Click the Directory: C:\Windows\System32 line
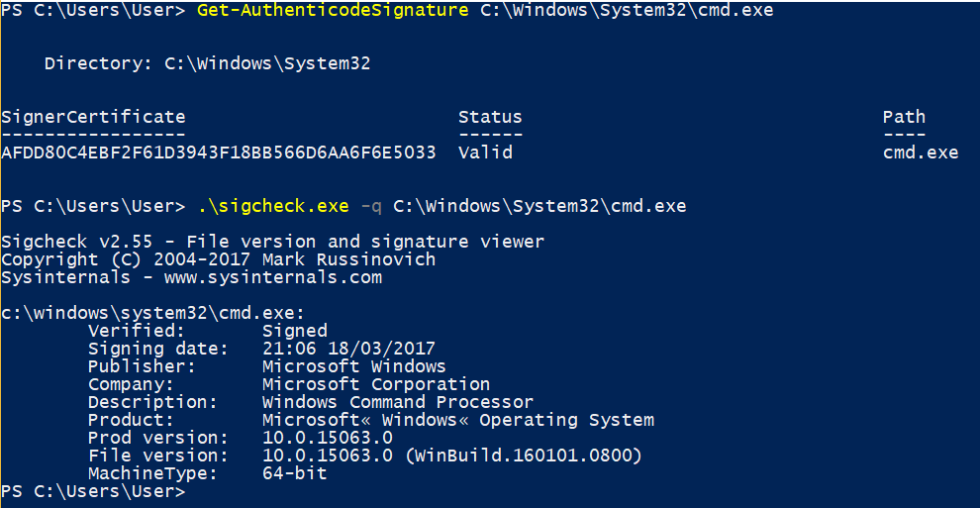 tap(207, 63)
